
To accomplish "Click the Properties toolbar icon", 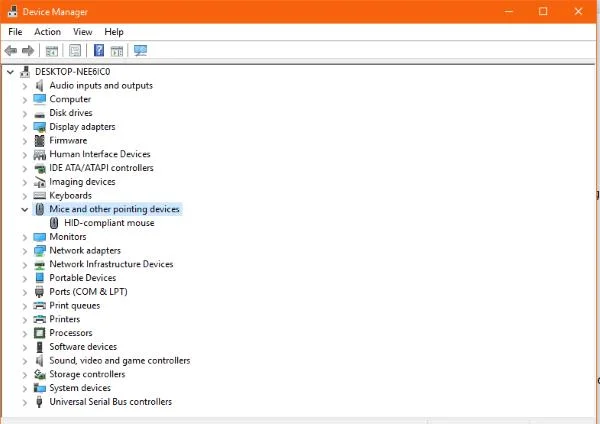I will (x=75, y=51).
